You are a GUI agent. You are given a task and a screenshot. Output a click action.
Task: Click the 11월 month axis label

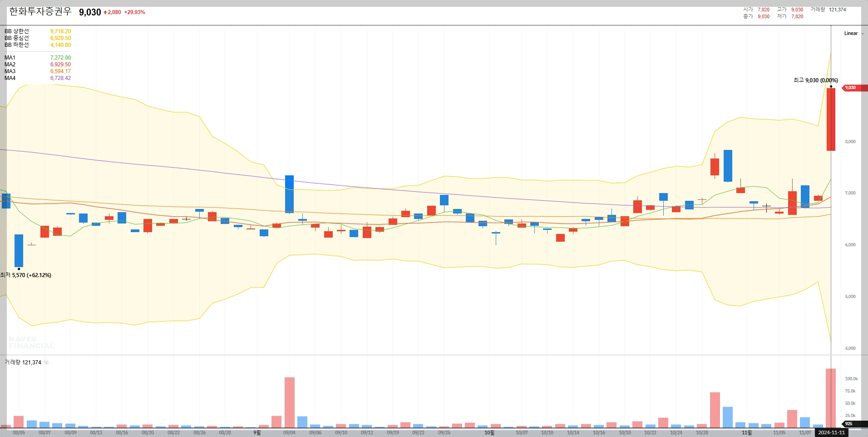pos(747,433)
